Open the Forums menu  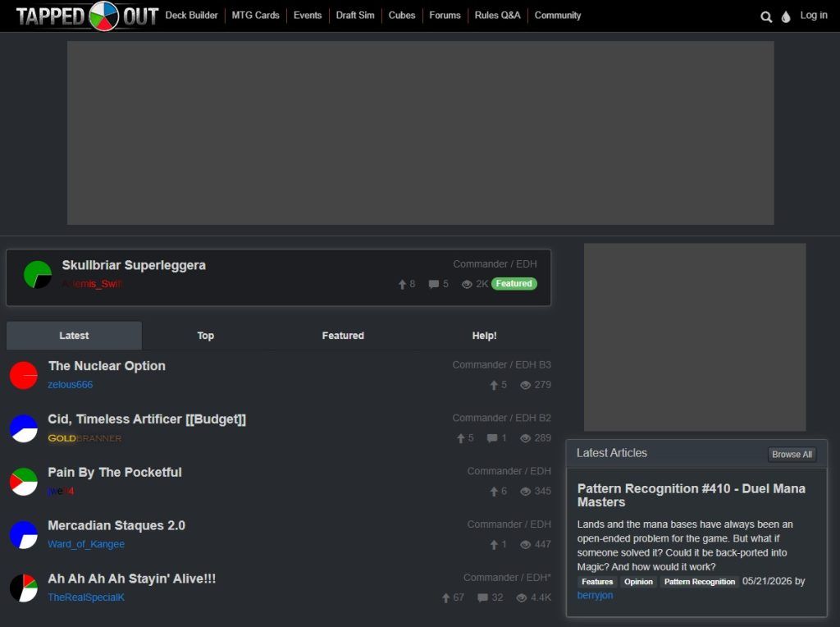tap(445, 16)
